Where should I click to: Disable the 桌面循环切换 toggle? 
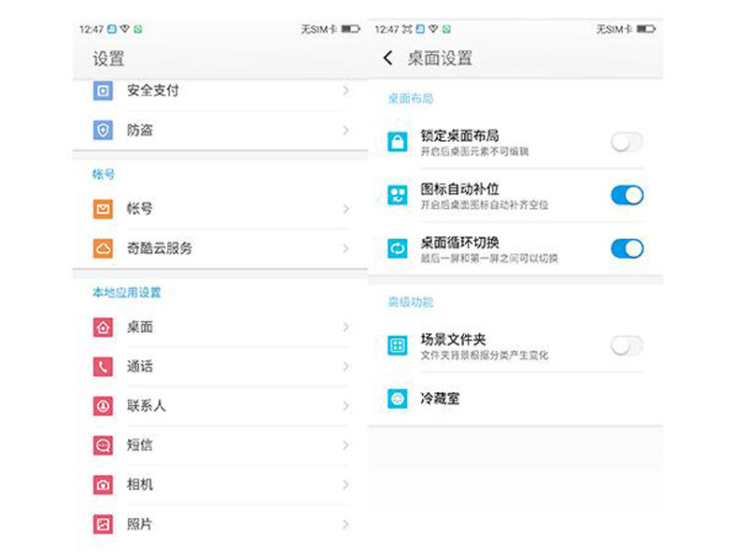tap(627, 248)
